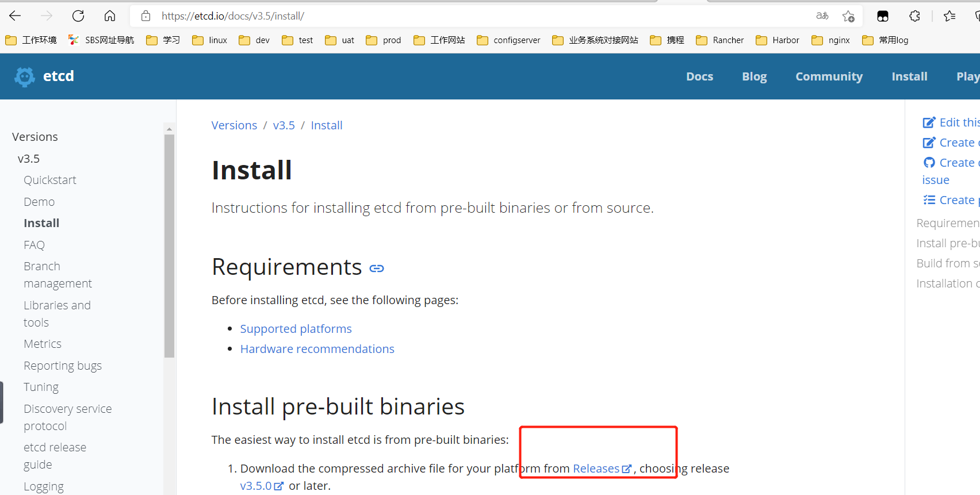Open the configserver bookmark folder
Viewport: 980px width, 495px height.
509,40
